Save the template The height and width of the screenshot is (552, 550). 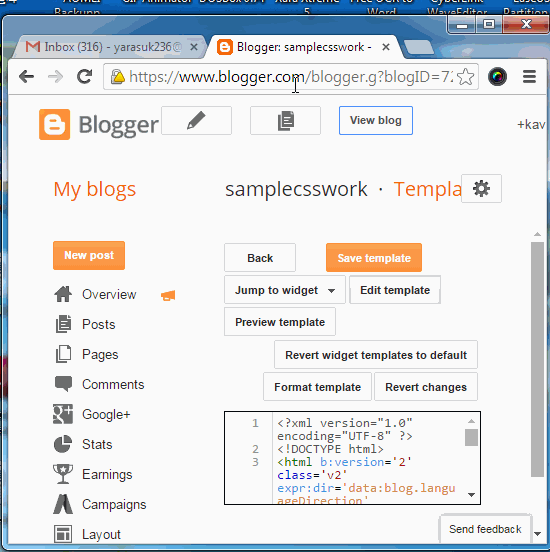[x=374, y=258]
